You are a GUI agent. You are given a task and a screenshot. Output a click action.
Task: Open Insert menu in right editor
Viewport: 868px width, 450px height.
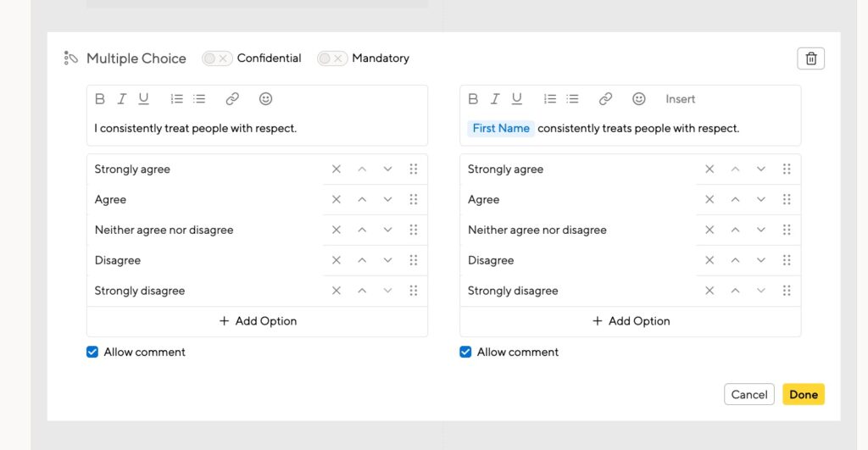point(680,99)
